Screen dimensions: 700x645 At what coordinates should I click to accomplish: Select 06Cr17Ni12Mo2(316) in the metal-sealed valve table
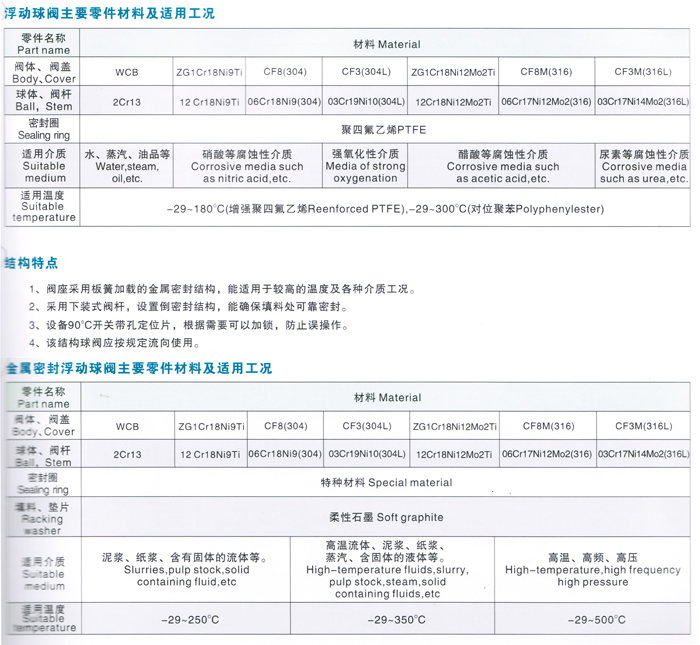point(547,454)
